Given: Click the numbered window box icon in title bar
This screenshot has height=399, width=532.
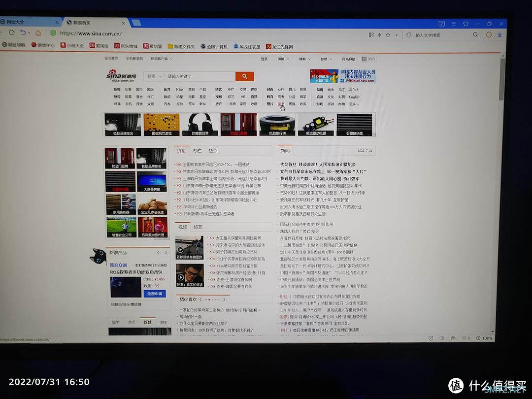Looking at the screenshot, I should [441, 24].
